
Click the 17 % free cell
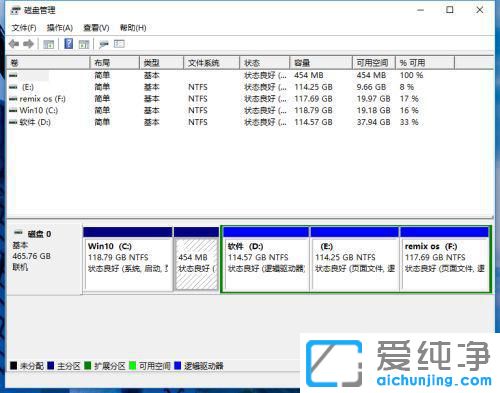point(409,99)
